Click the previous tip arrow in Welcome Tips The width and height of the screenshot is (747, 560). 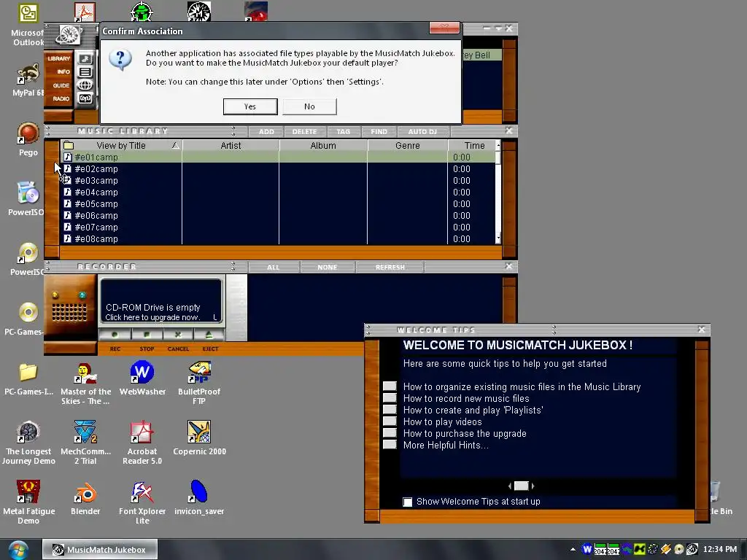[x=510, y=486]
